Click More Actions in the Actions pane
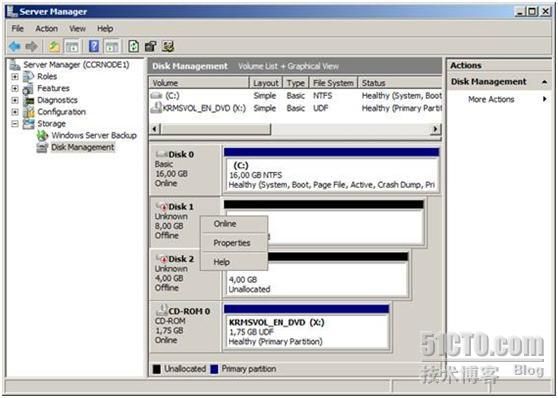The height and width of the screenshot is (398, 558). tap(491, 99)
